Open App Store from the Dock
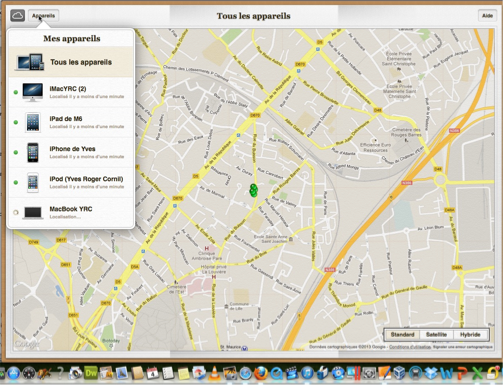This screenshot has height=385, width=503. [13, 374]
